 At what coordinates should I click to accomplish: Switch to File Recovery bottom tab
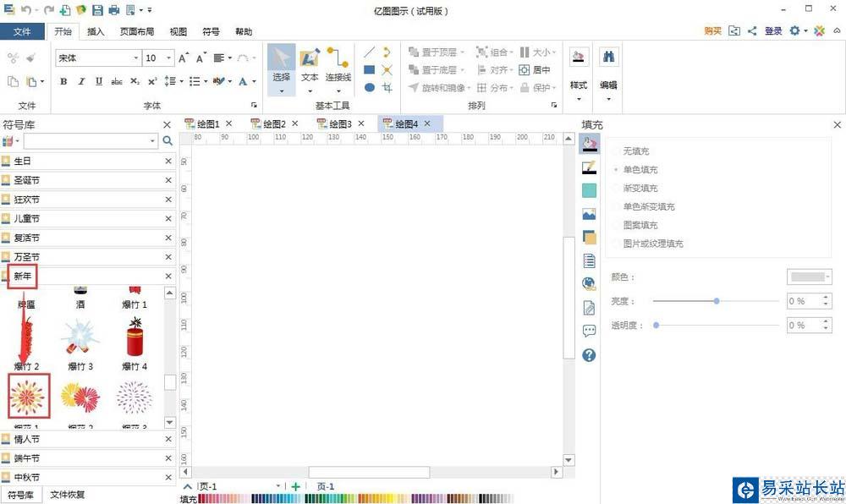pos(68,495)
